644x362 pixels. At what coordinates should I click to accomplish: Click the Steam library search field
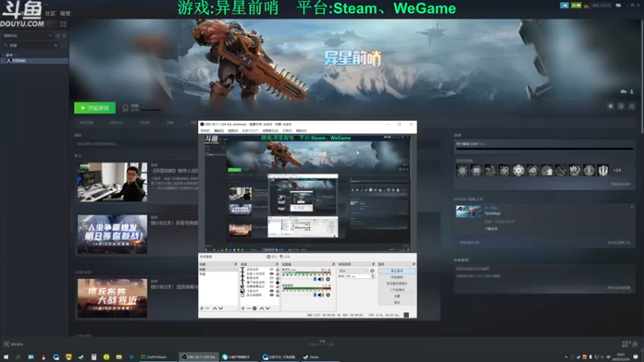31,45
